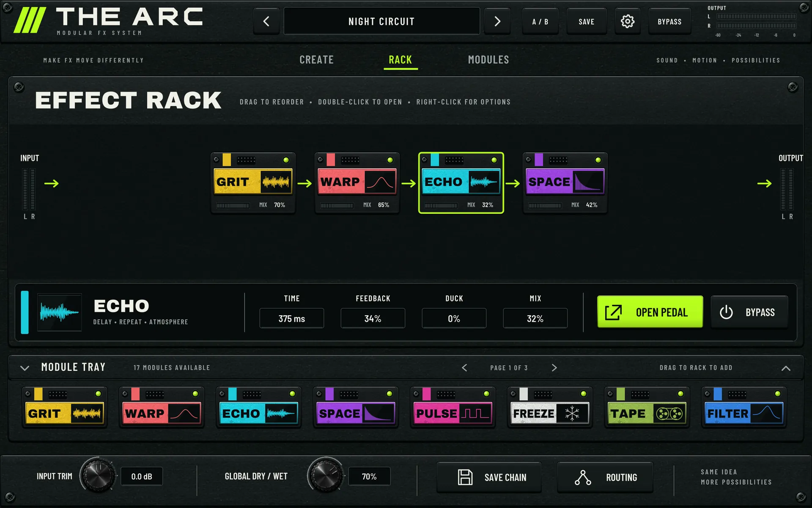Click the SPACE pedal mix bar
The width and height of the screenshot is (812, 508).
click(x=545, y=205)
